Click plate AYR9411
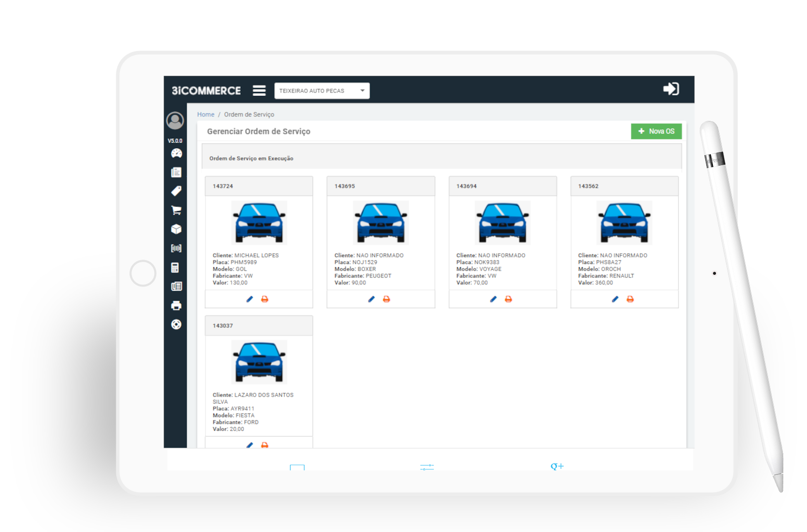Viewport: 807px width, 532px height. [243, 409]
